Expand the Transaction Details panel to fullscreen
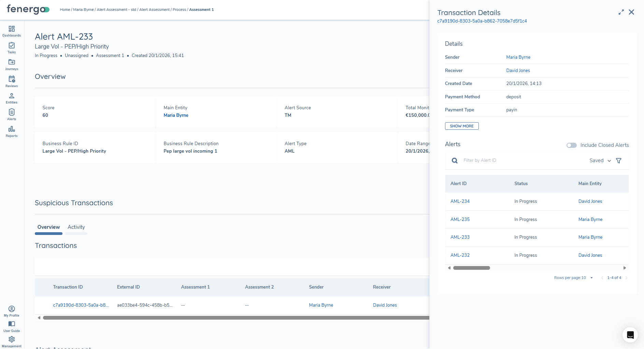644x349 pixels. (621, 12)
